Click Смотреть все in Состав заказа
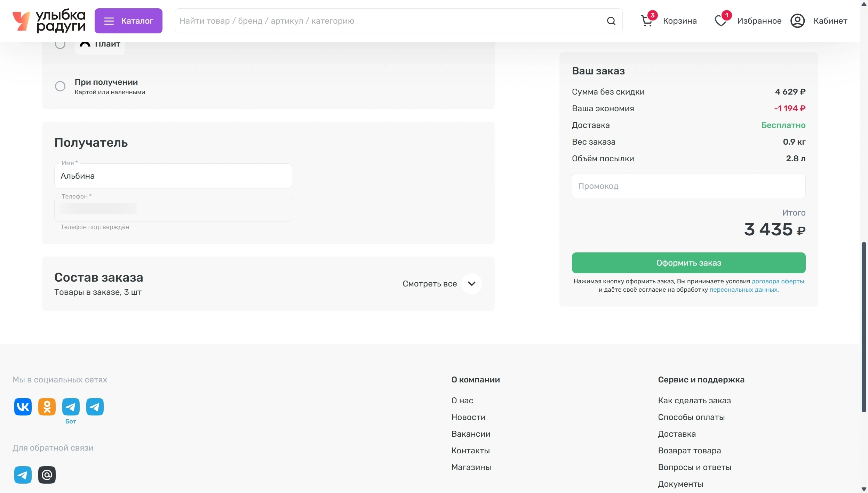Screen dimensions: 868x493 tap(430, 284)
